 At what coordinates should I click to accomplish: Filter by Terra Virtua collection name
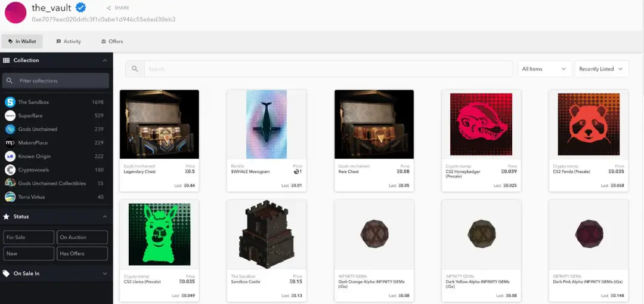(31, 197)
